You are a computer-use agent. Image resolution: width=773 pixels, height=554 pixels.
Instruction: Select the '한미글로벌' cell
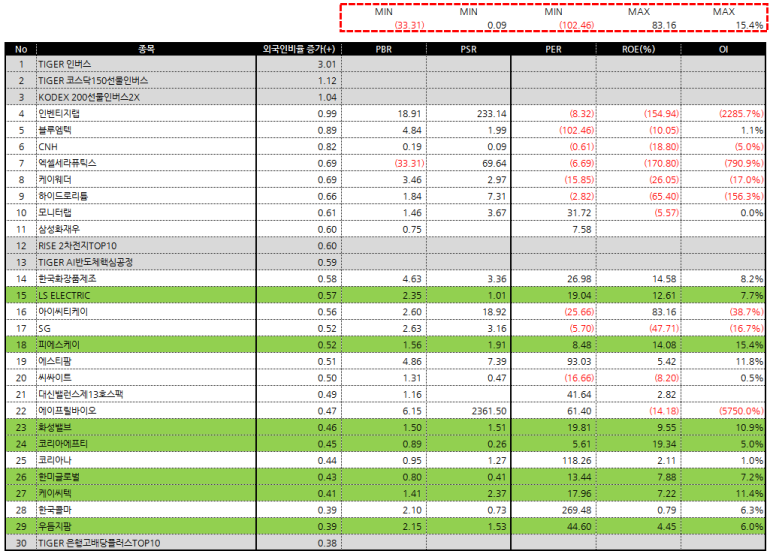point(146,477)
